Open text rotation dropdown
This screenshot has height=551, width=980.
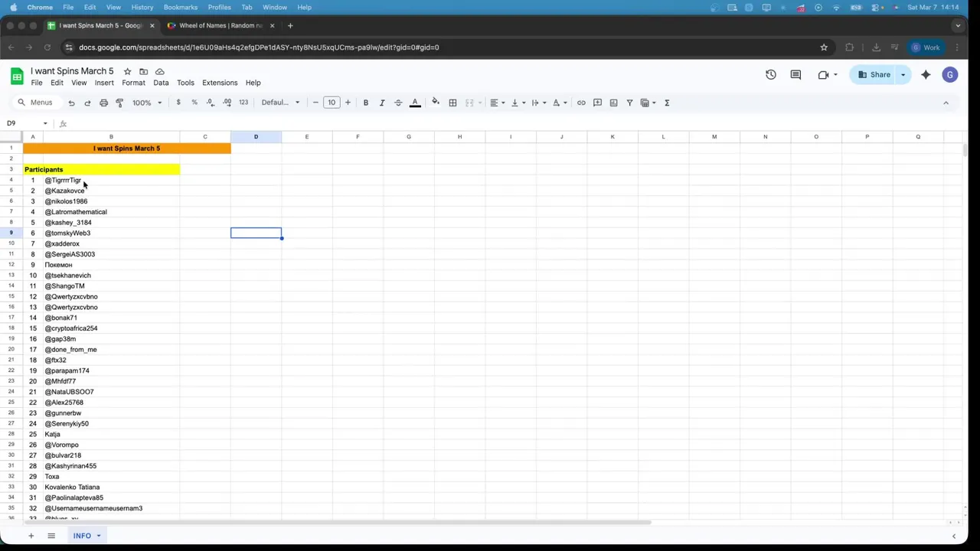tap(559, 103)
